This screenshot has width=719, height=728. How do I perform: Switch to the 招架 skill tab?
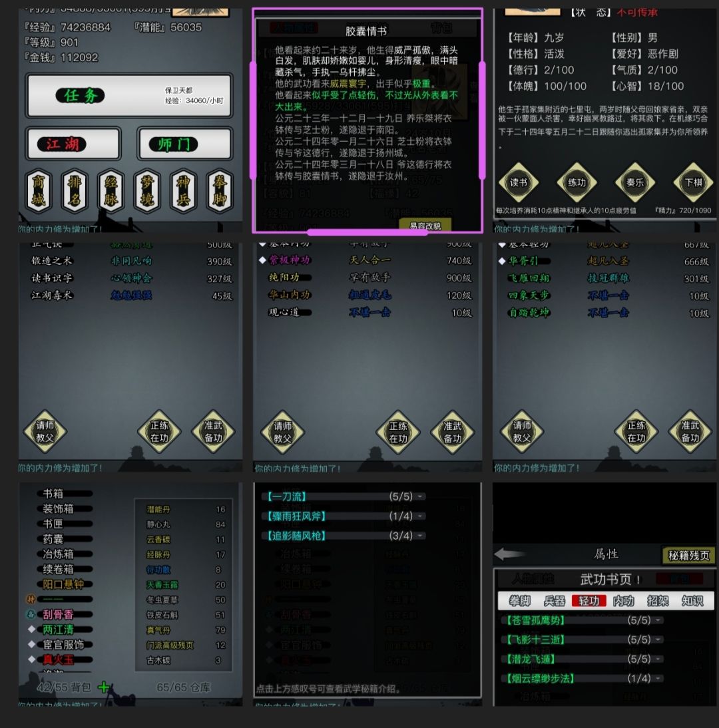pyautogui.click(x=658, y=601)
